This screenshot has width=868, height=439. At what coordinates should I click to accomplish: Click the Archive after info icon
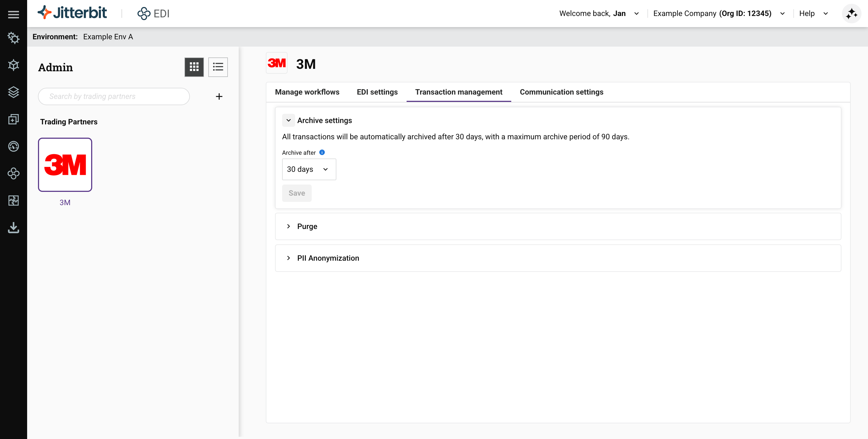(322, 153)
